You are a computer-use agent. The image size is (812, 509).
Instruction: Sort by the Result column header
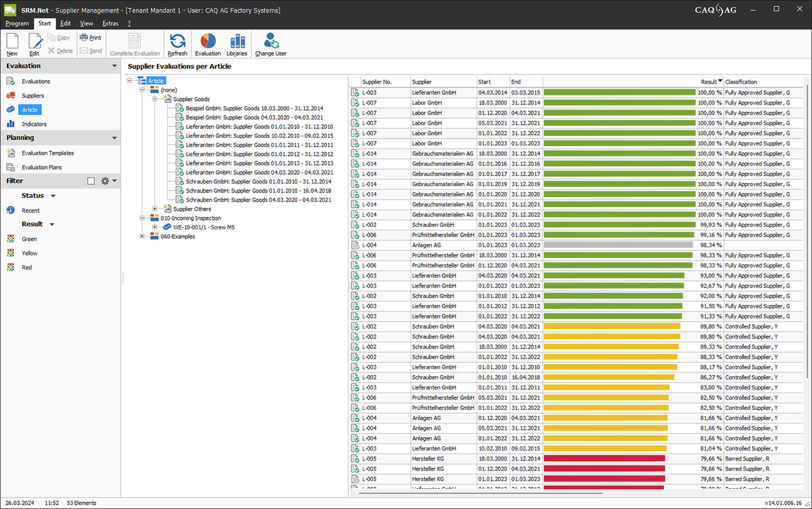tap(708, 82)
